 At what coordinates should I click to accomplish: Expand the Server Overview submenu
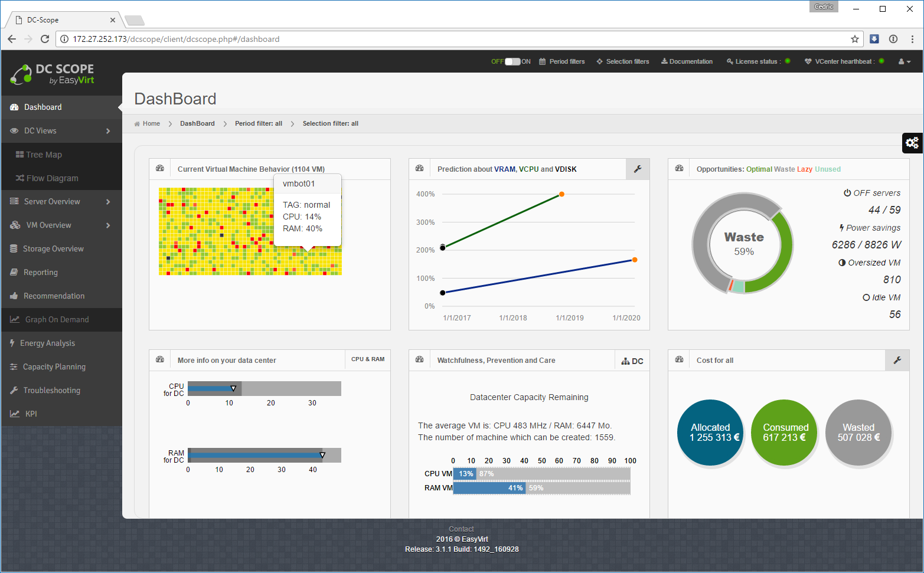tap(61, 202)
